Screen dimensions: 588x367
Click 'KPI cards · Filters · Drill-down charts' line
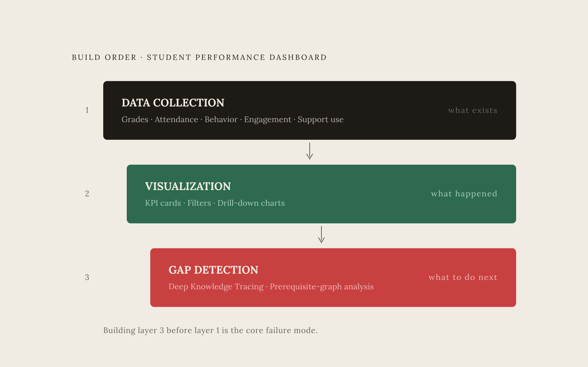pyautogui.click(x=215, y=203)
